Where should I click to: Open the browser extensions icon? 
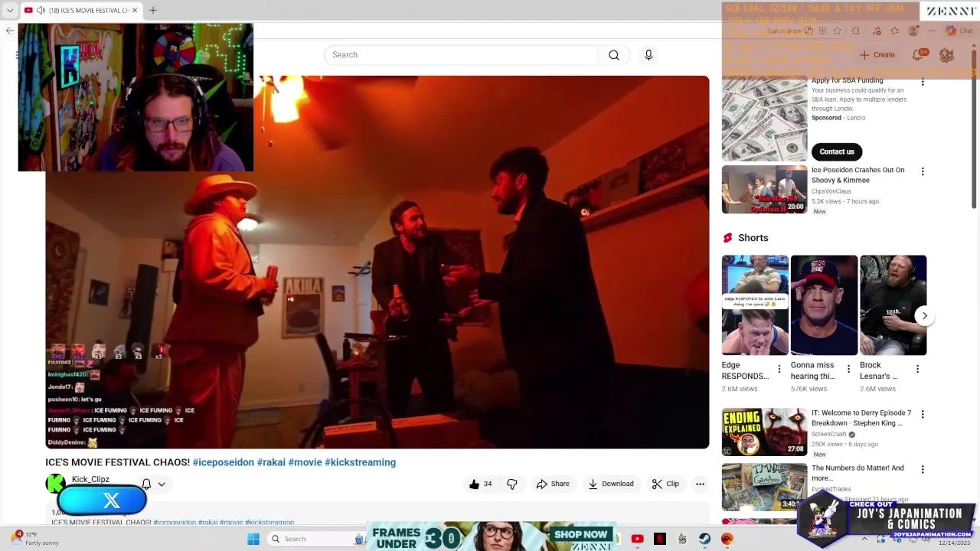pyautogui.click(x=856, y=31)
